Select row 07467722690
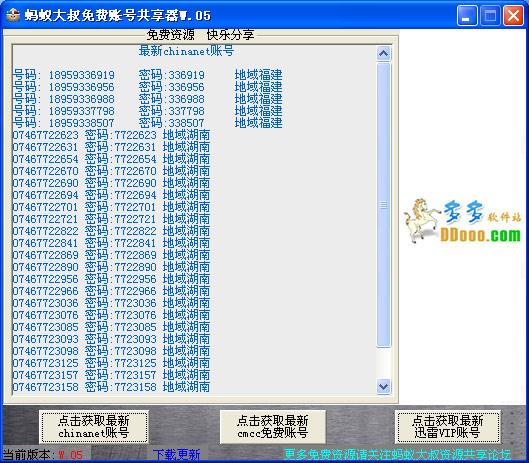 click(x=111, y=183)
